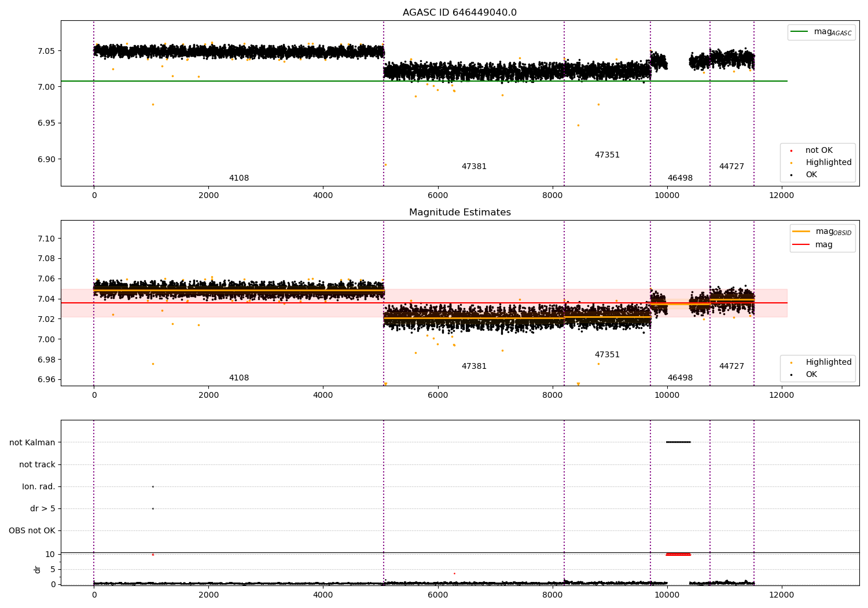Screen dimensions: 868x608
Task: Click the green line sample in the mag AGASC legend
Action: pos(799,32)
